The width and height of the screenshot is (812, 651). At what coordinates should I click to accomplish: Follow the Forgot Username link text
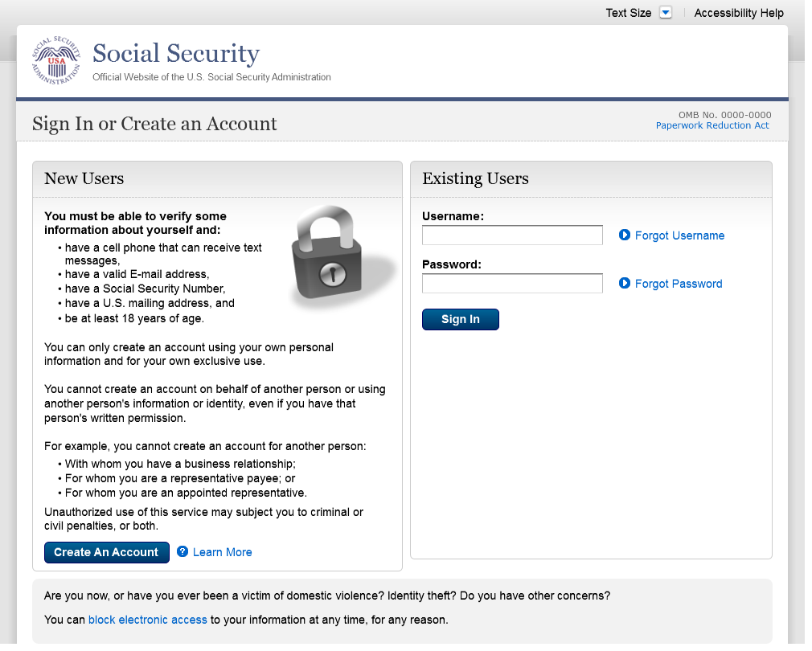click(x=679, y=235)
